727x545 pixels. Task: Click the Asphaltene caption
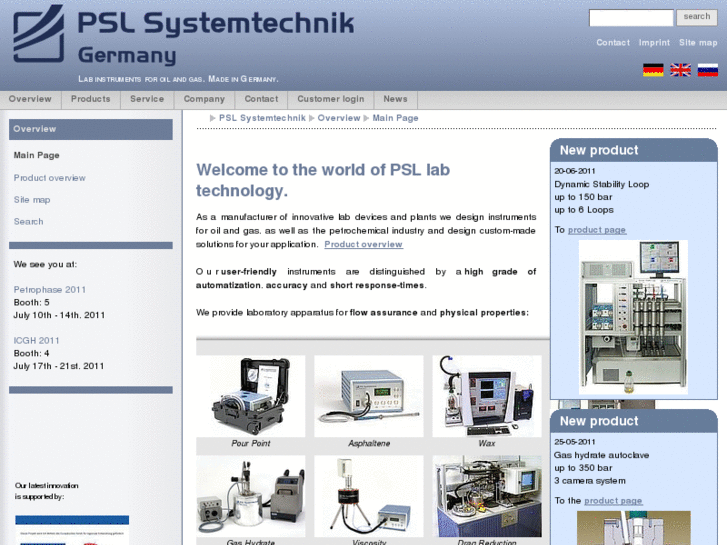pyautogui.click(x=369, y=443)
